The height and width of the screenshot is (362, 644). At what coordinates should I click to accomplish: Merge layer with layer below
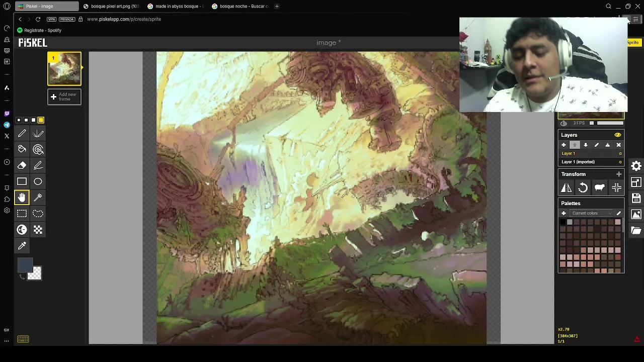(607, 145)
